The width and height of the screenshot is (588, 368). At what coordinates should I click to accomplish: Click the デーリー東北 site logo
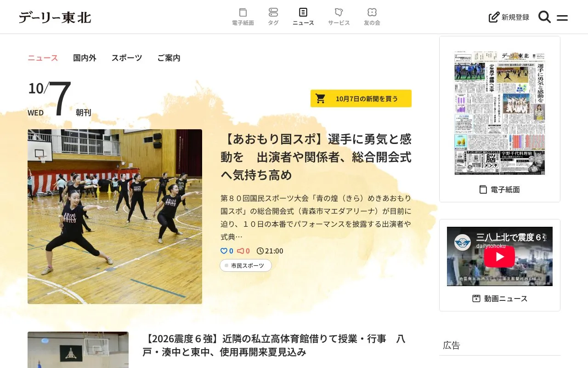(x=55, y=17)
